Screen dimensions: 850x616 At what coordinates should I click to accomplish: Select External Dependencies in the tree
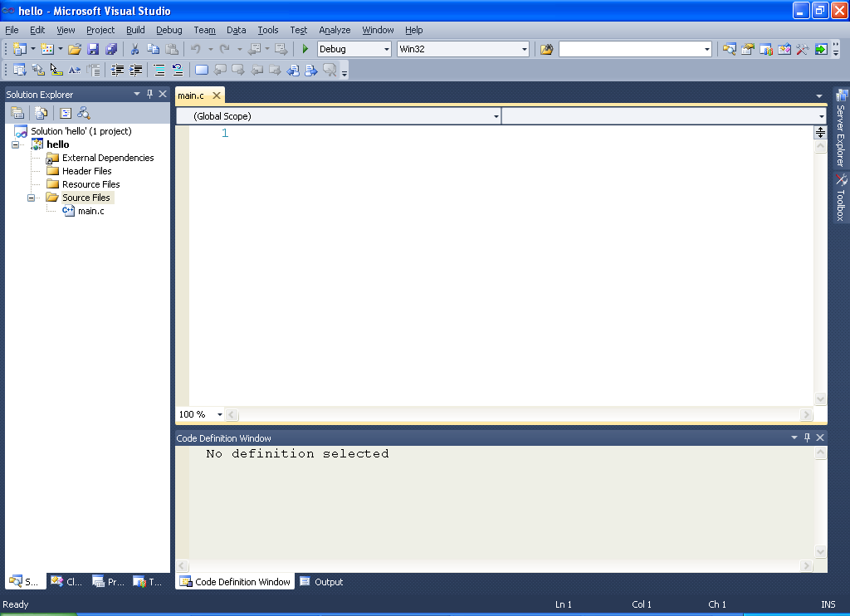coord(108,159)
